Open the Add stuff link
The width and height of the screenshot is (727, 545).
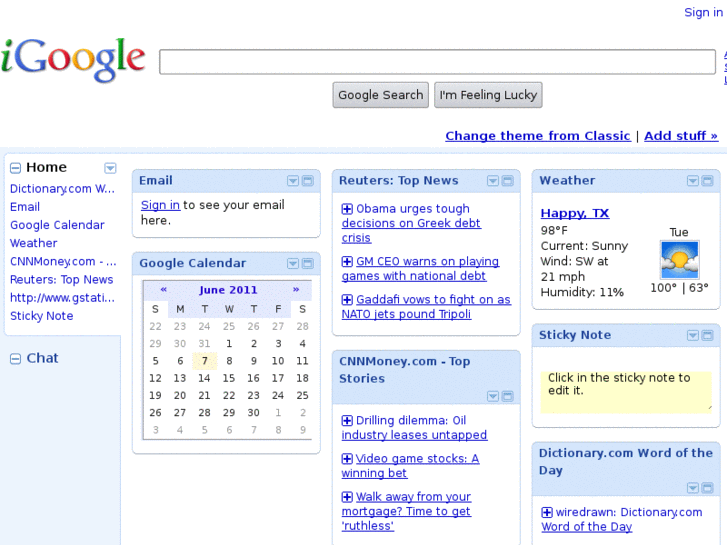click(x=681, y=136)
